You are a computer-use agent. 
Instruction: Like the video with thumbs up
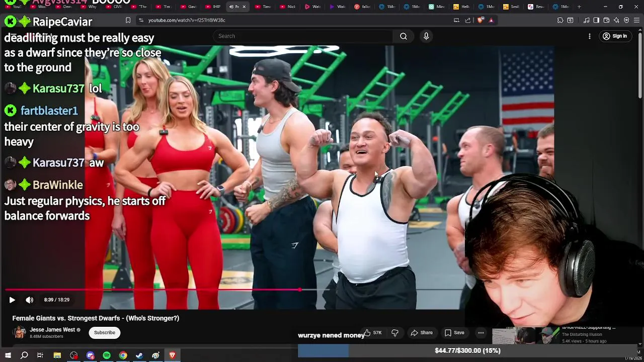[x=373, y=333]
